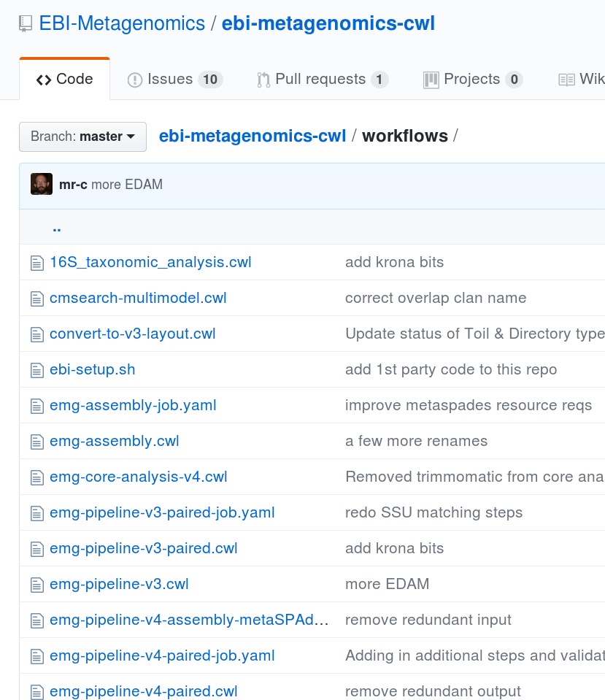
Task: Click file icon next to emg-pipeline-v4-paired.cwl
Action: pos(37,691)
